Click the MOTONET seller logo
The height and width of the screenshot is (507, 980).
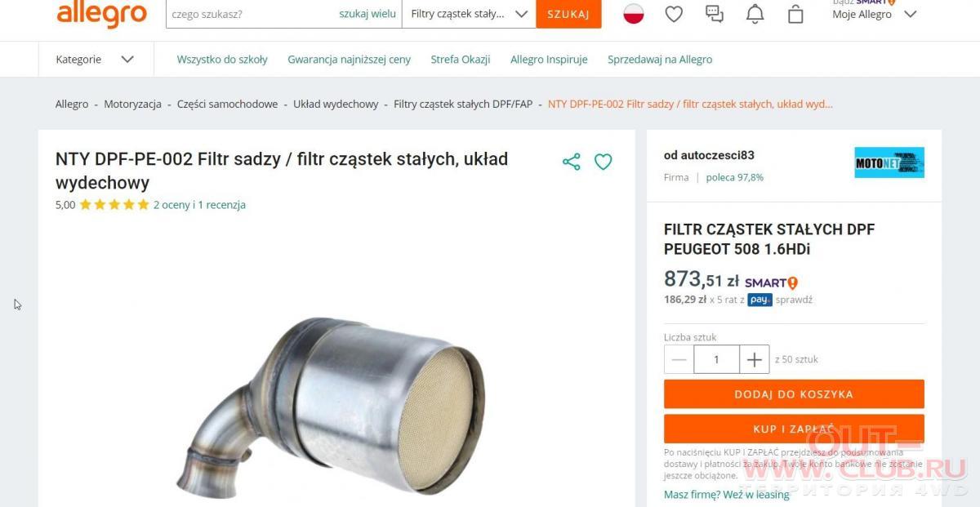coord(889,162)
